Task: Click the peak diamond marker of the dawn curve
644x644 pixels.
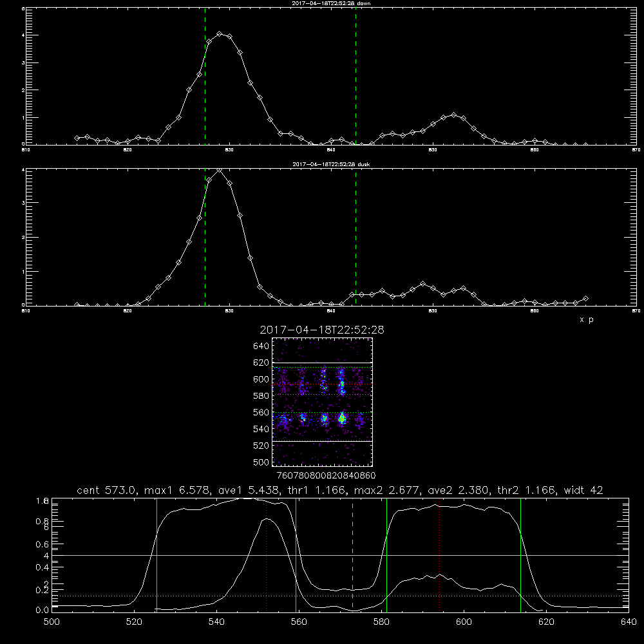Action: 220,33
